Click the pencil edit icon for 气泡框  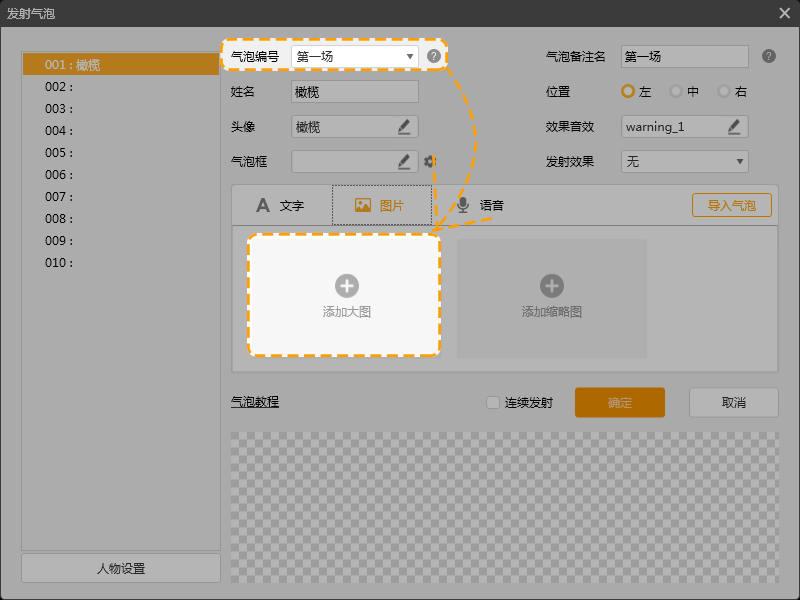(404, 161)
